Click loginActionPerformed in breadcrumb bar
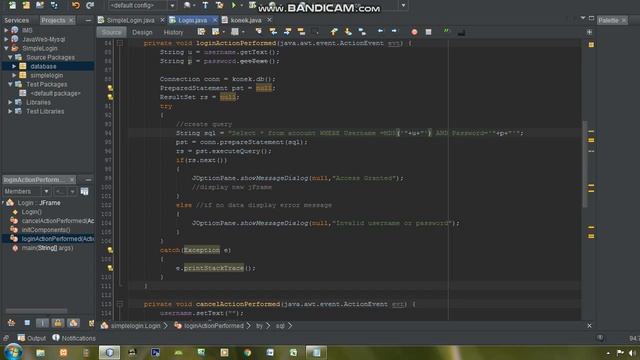Screen dimensions: 640x360 pos(213,326)
